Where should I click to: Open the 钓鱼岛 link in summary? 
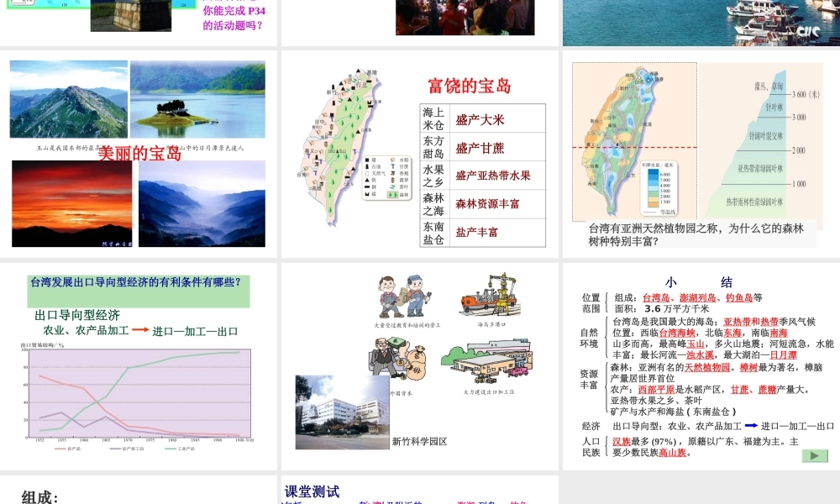click(738, 298)
